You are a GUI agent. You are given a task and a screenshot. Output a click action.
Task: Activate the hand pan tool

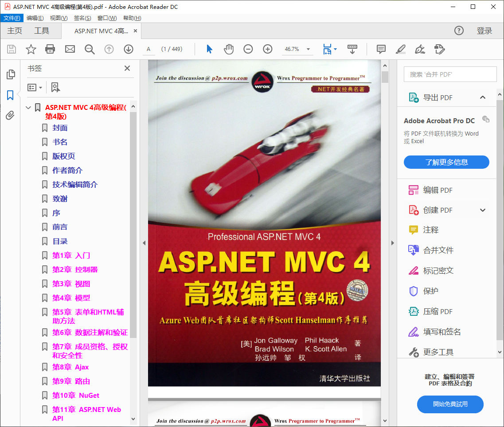(229, 49)
